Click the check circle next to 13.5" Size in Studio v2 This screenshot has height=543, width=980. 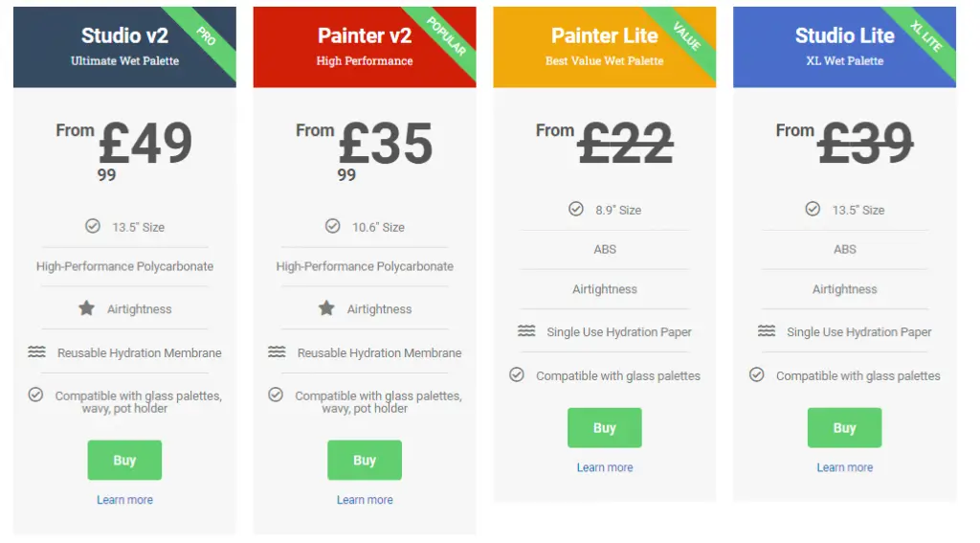click(93, 226)
